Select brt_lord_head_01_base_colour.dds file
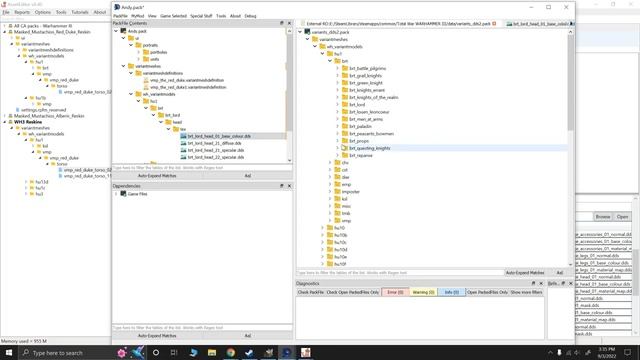640x360 pixels. pyautogui.click(x=219, y=136)
